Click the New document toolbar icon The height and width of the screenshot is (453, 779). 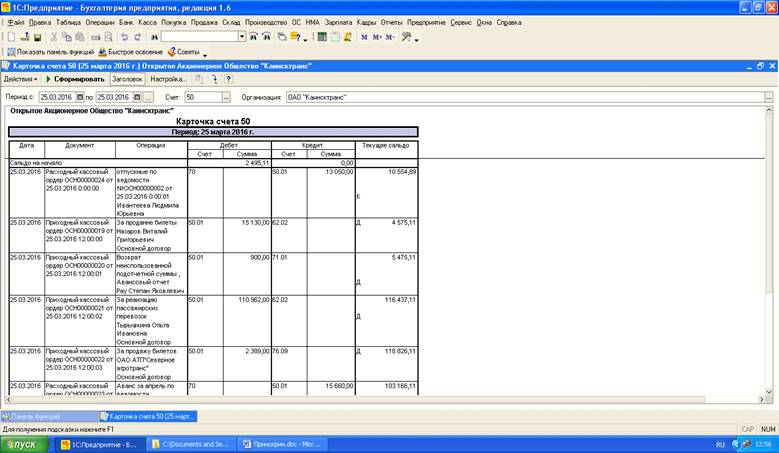click(x=9, y=37)
